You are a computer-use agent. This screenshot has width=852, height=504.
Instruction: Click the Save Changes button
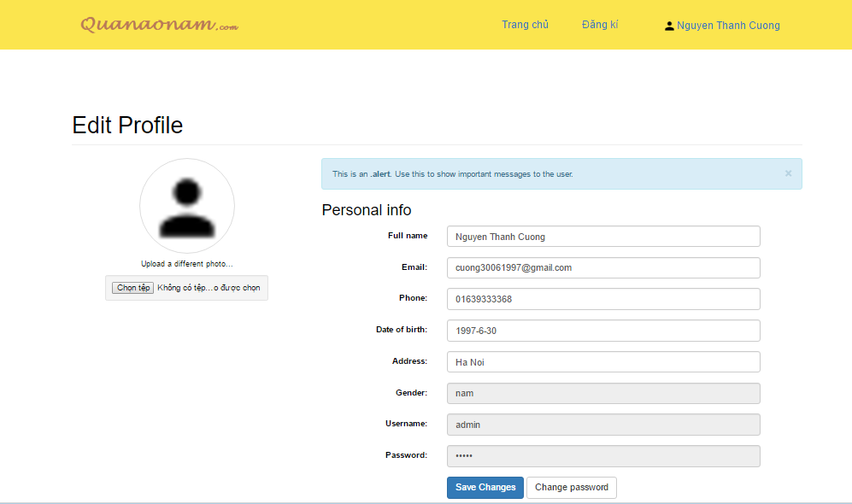pyautogui.click(x=485, y=488)
